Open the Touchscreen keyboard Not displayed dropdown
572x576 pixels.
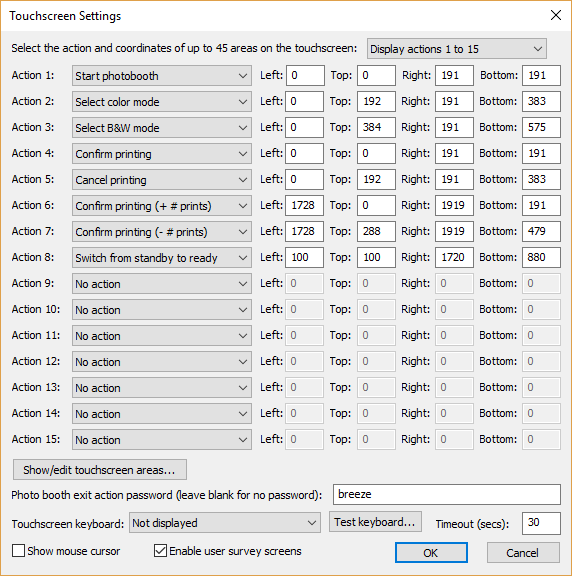[x=224, y=523]
